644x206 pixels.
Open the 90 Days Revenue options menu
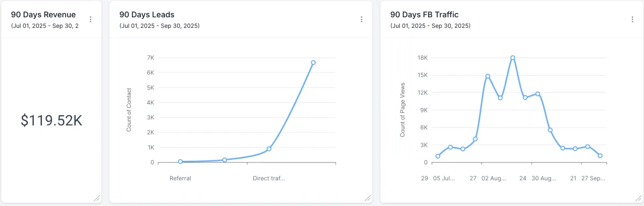tap(91, 19)
